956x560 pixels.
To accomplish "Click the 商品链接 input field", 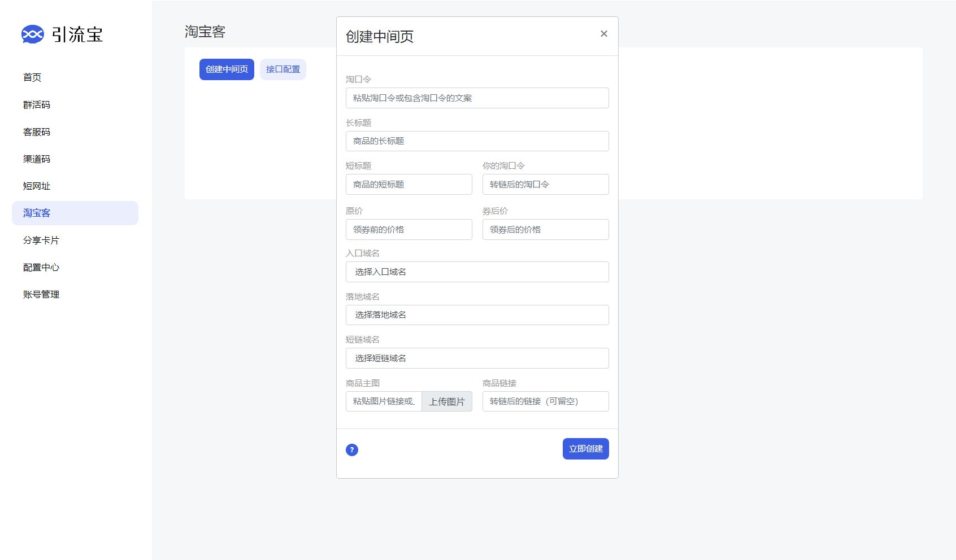I will coord(545,401).
